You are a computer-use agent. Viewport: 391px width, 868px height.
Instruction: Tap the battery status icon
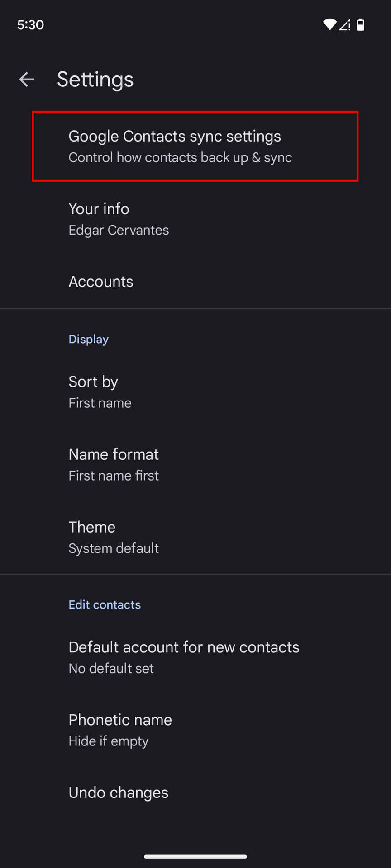coord(361,25)
